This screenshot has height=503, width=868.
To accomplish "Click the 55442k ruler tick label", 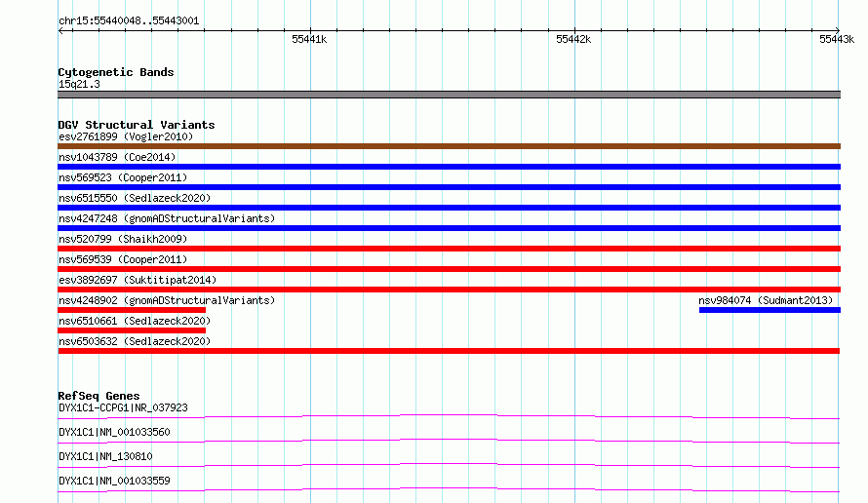I will [572, 39].
